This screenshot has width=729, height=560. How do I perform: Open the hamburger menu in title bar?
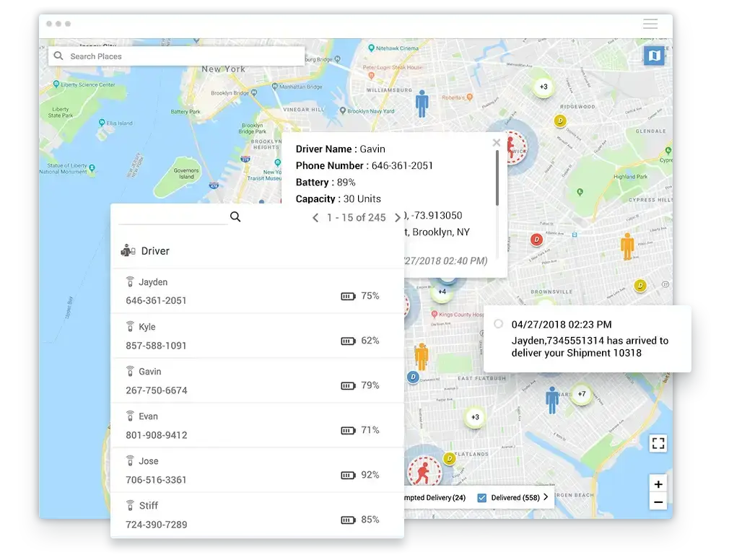tap(650, 24)
